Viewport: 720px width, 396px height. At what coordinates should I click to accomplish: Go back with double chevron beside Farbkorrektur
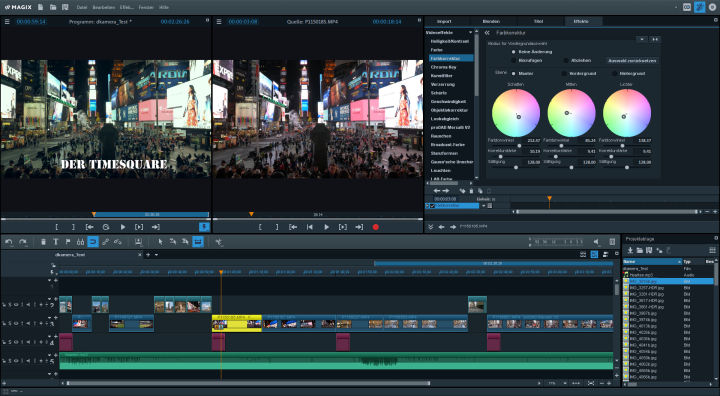coord(487,33)
